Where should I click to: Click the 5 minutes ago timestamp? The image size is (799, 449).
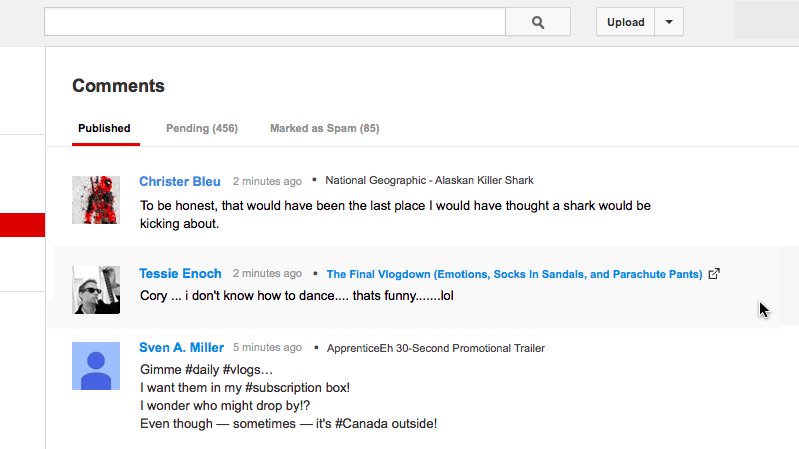267,348
